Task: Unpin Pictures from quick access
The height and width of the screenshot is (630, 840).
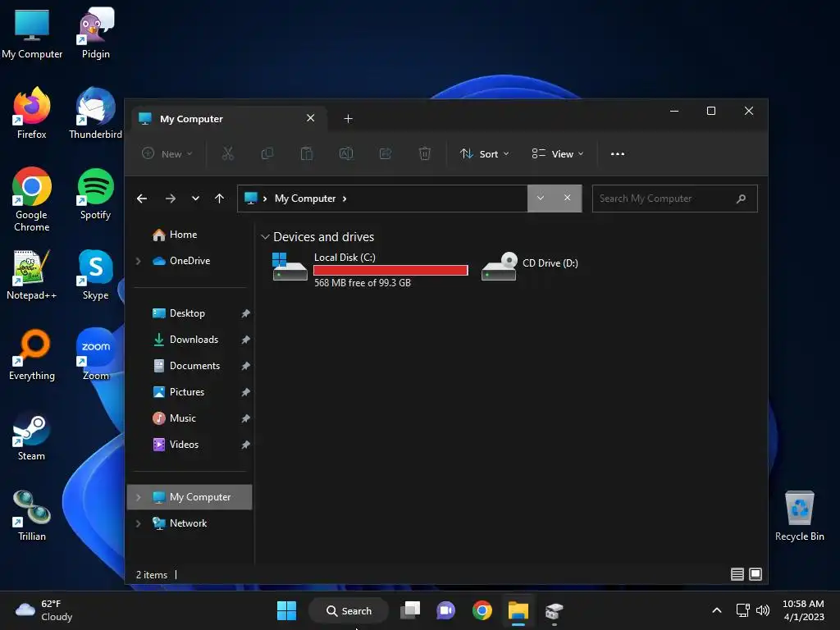Action: 245,392
